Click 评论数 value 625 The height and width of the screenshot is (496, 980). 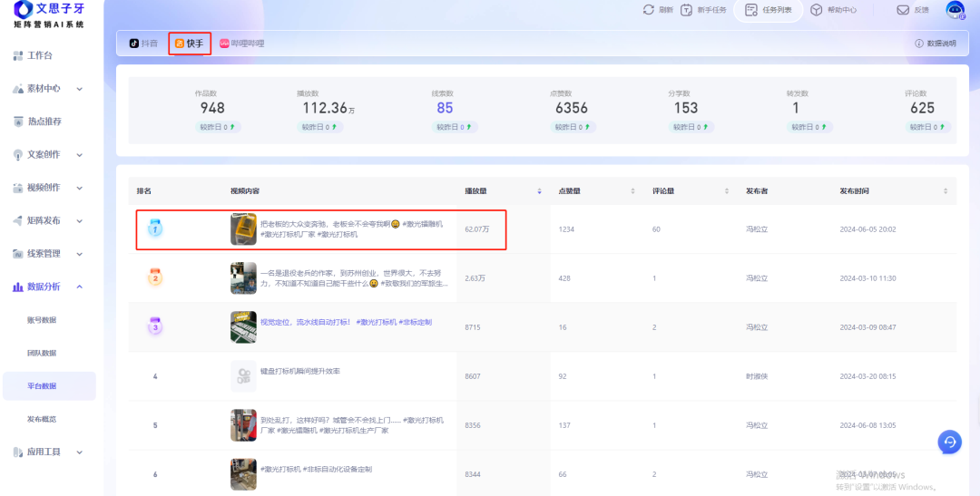click(922, 108)
